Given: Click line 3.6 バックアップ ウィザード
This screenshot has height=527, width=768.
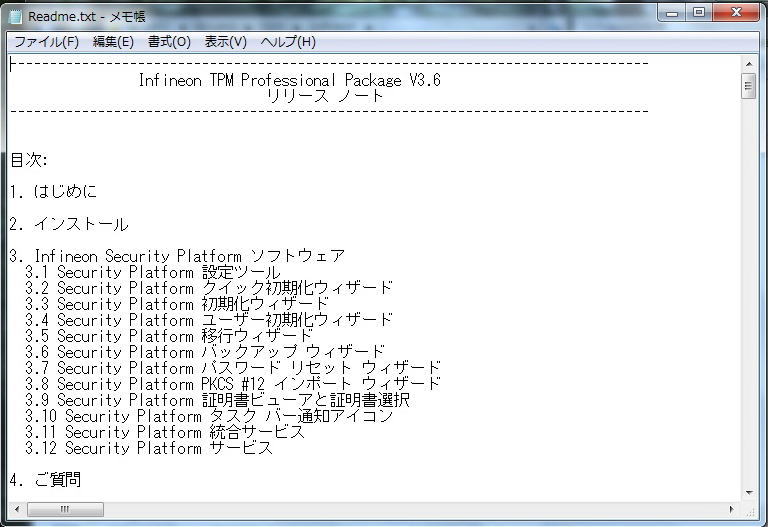Looking at the screenshot, I should point(205,352).
